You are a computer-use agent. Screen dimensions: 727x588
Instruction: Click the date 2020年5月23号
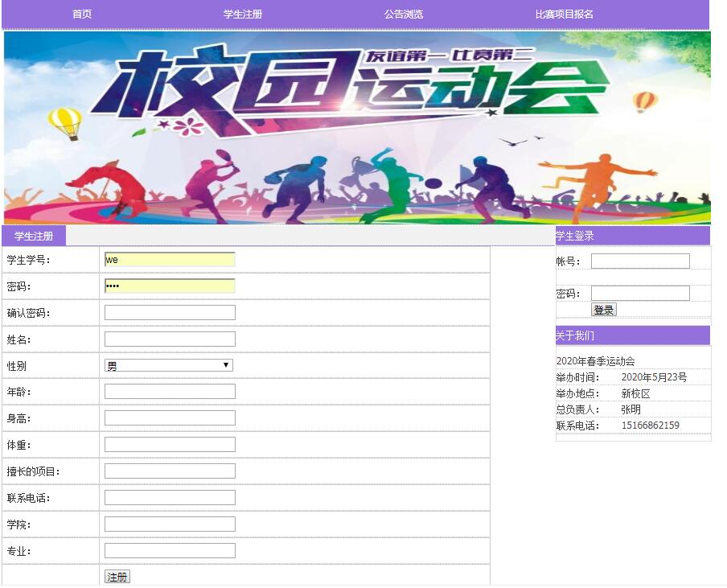[654, 377]
